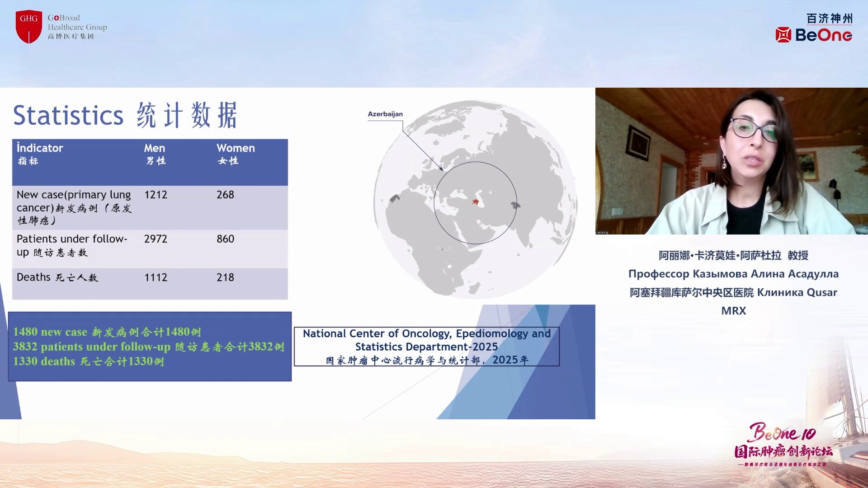The height and width of the screenshot is (488, 868).
Task: Click the National Center of Oncology source box
Action: click(x=427, y=347)
